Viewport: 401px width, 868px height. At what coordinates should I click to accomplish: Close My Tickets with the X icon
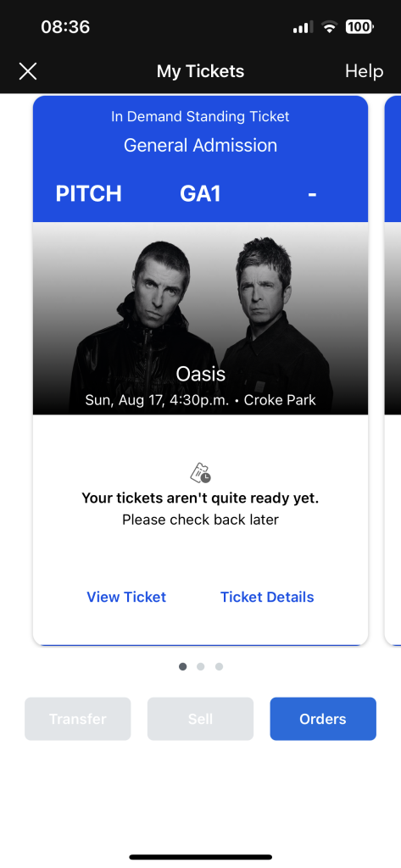pyautogui.click(x=28, y=71)
